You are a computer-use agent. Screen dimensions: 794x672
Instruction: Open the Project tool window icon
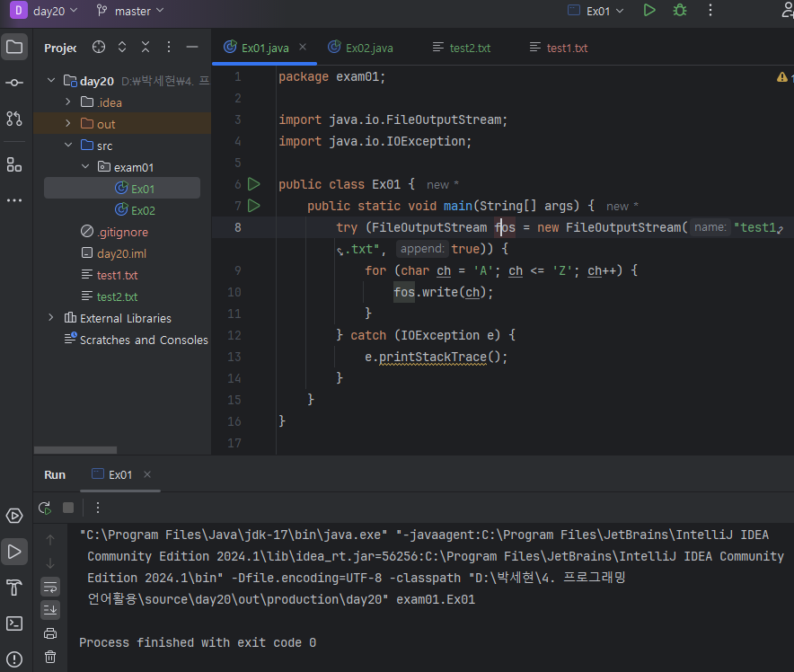(x=14, y=47)
